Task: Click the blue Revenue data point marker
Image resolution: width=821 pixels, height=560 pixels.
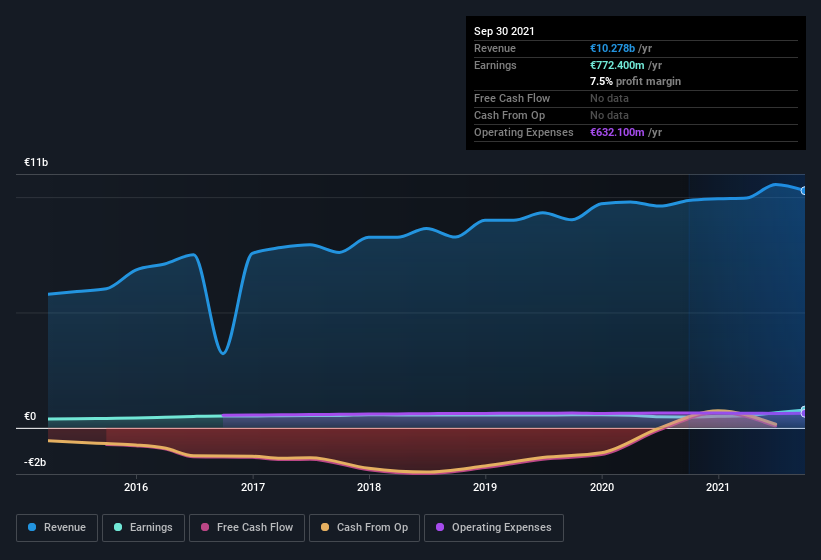Action: [x=803, y=191]
